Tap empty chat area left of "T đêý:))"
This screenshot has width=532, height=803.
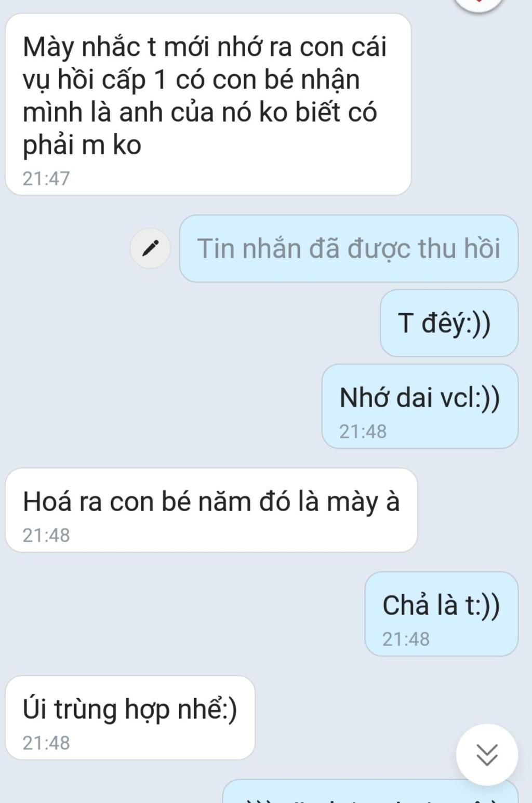point(187,323)
